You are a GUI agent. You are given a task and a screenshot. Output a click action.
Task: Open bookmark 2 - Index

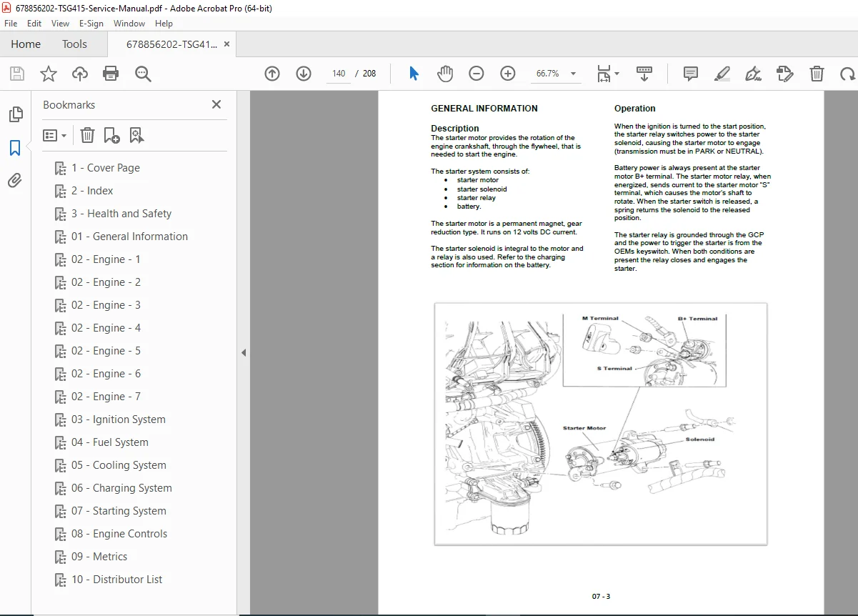(x=92, y=191)
